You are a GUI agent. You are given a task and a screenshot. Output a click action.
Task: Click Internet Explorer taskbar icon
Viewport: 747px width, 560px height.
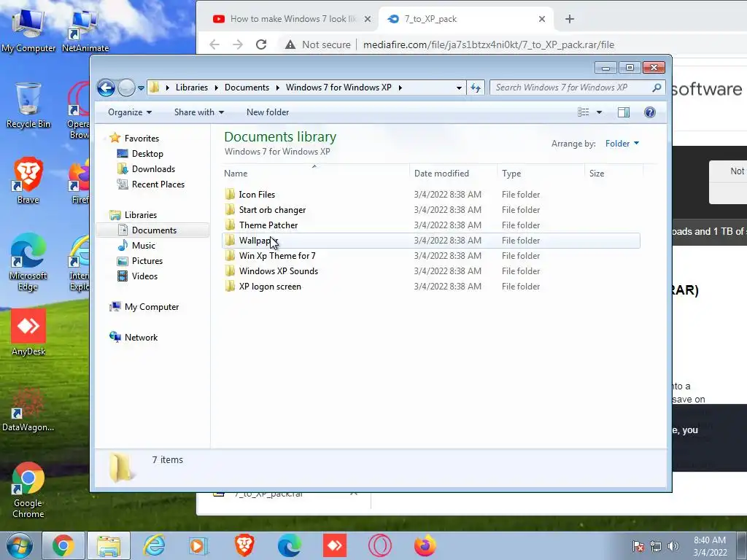(x=155, y=545)
